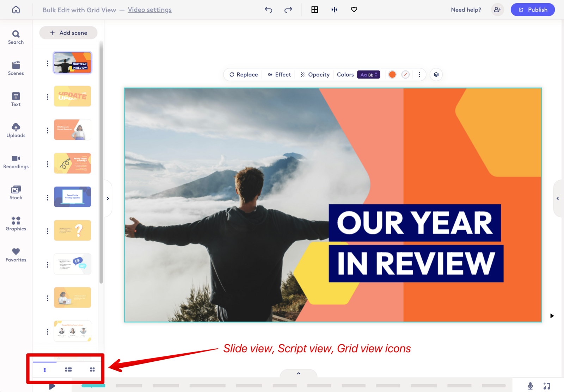564x392 pixels.
Task: Open options for the woman laptop scene
Action: pyautogui.click(x=47, y=298)
